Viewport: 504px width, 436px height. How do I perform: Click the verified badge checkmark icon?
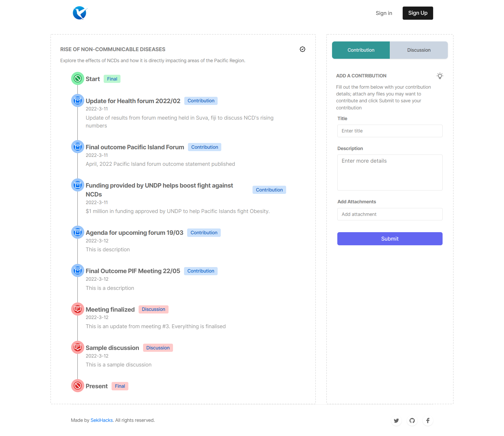pos(302,49)
